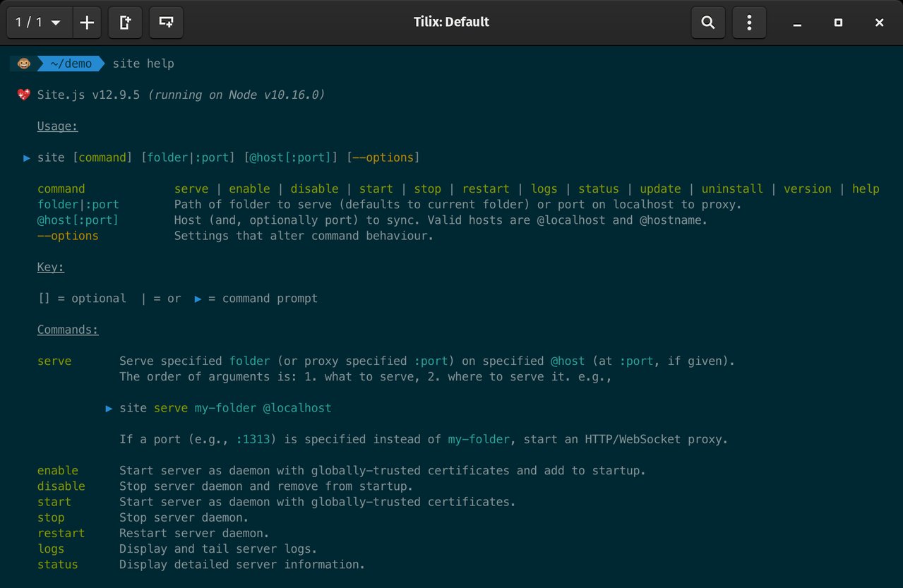Click '[--options]' in the usage syntax line
The height and width of the screenshot is (588, 903).
[x=383, y=157]
